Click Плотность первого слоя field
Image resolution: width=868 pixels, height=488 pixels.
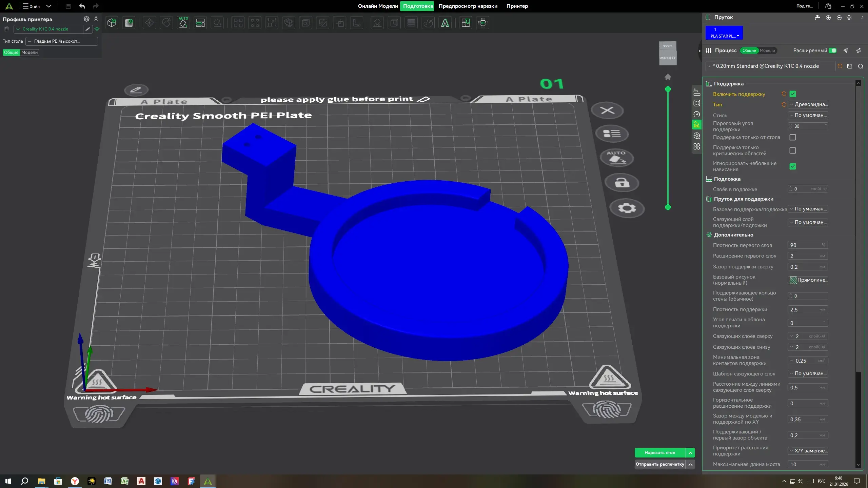pos(808,245)
